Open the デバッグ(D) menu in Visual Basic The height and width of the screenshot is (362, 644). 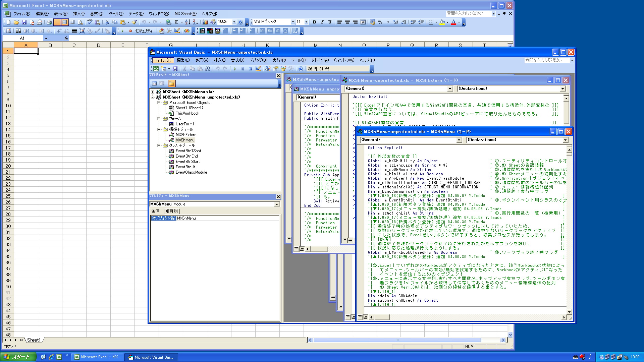[258, 60]
